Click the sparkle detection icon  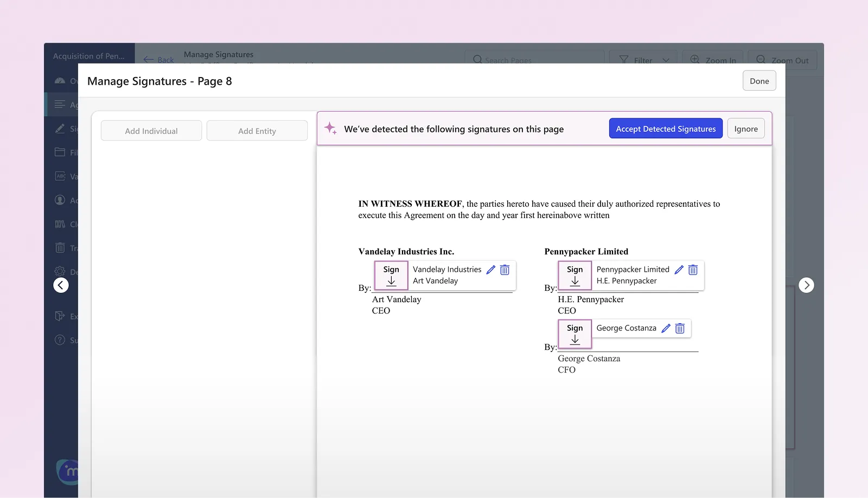[330, 128]
